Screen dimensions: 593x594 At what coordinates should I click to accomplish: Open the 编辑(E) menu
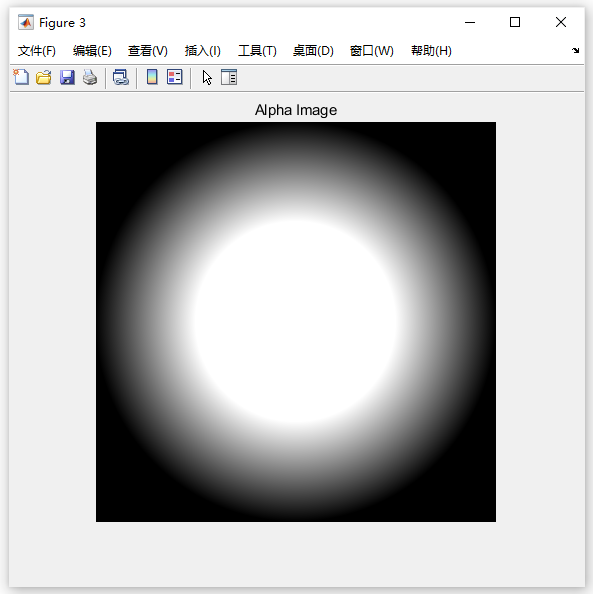(x=92, y=50)
